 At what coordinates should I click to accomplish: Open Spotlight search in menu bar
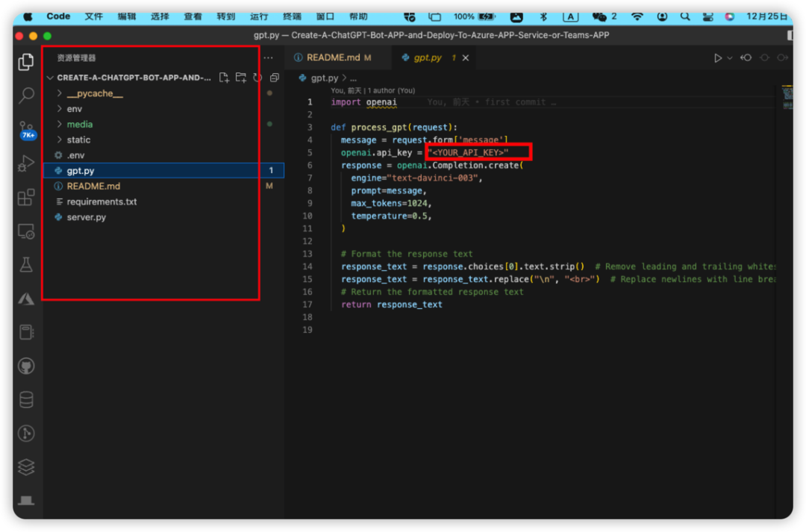(x=684, y=16)
